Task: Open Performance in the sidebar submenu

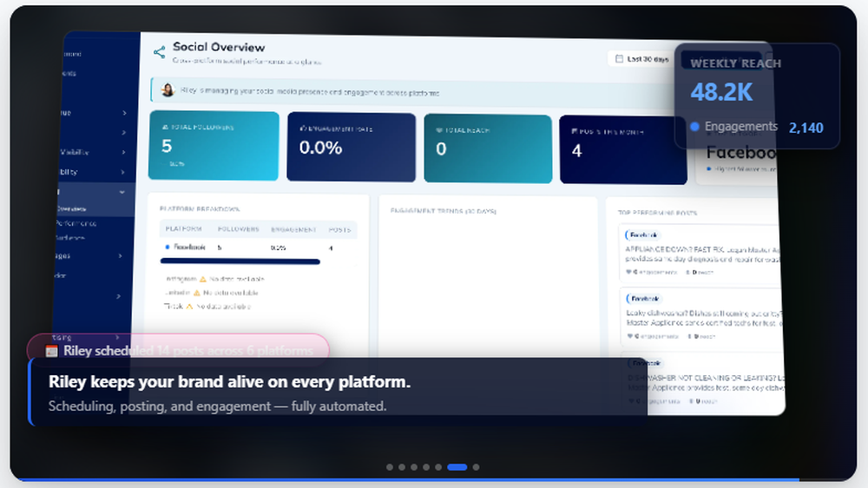Action: 76,223
